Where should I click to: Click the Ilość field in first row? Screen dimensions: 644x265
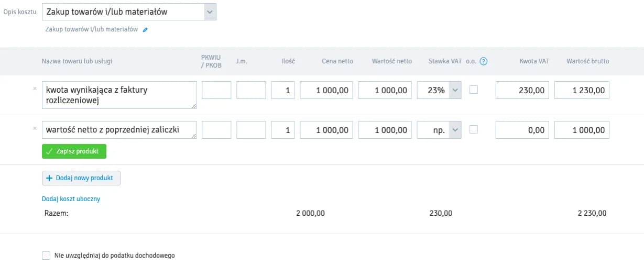point(283,90)
